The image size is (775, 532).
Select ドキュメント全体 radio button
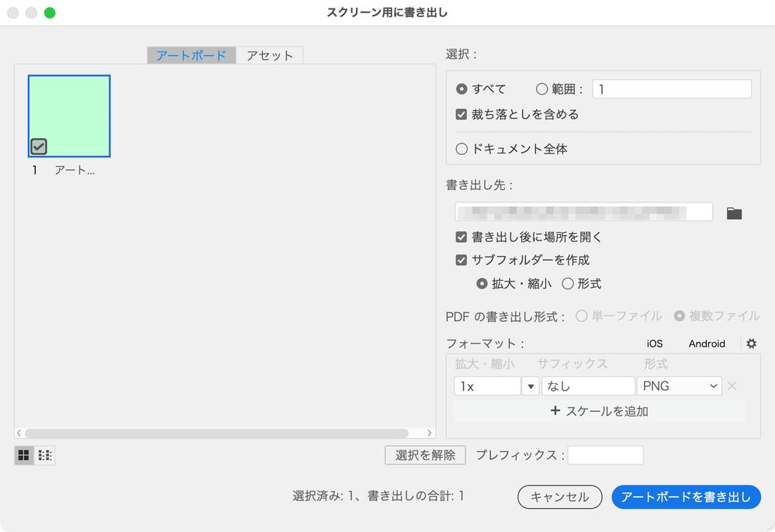[x=461, y=149]
